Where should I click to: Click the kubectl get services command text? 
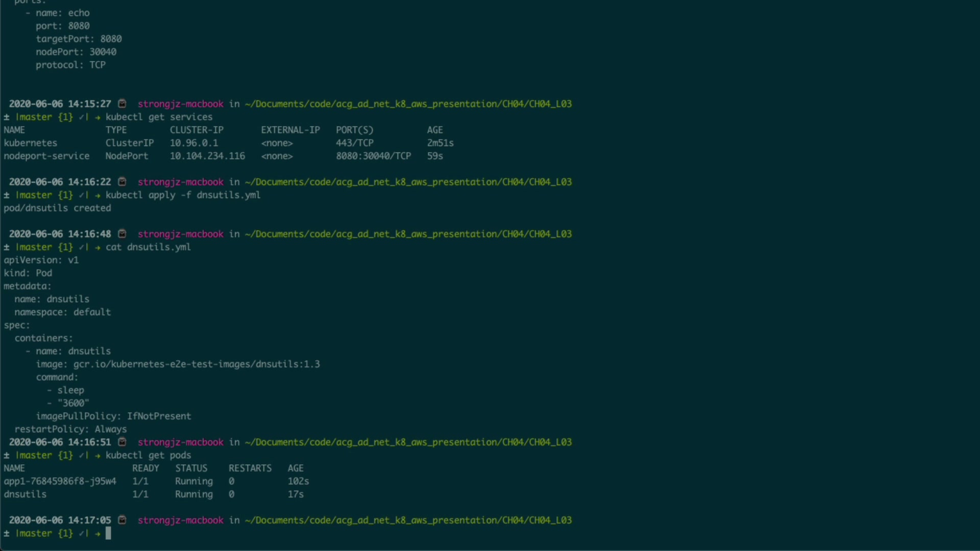(159, 117)
